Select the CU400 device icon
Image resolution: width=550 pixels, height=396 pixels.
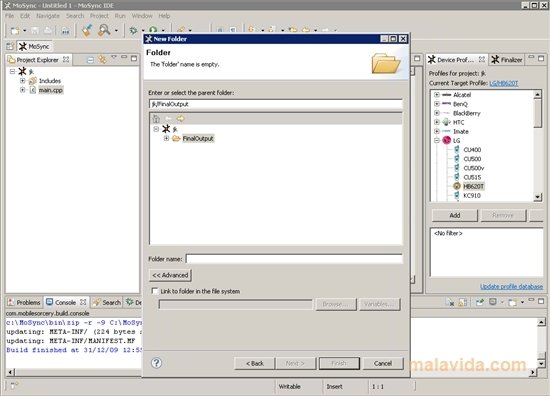457,149
